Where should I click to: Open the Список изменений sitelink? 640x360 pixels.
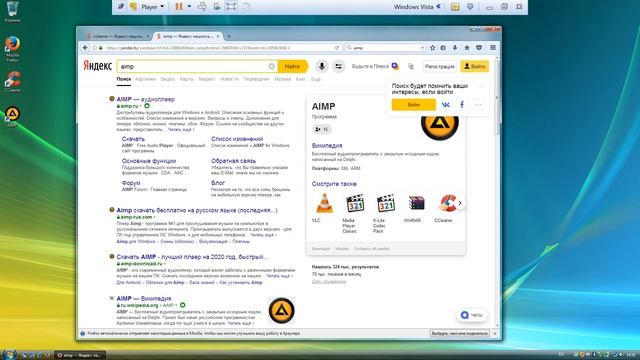pos(237,139)
